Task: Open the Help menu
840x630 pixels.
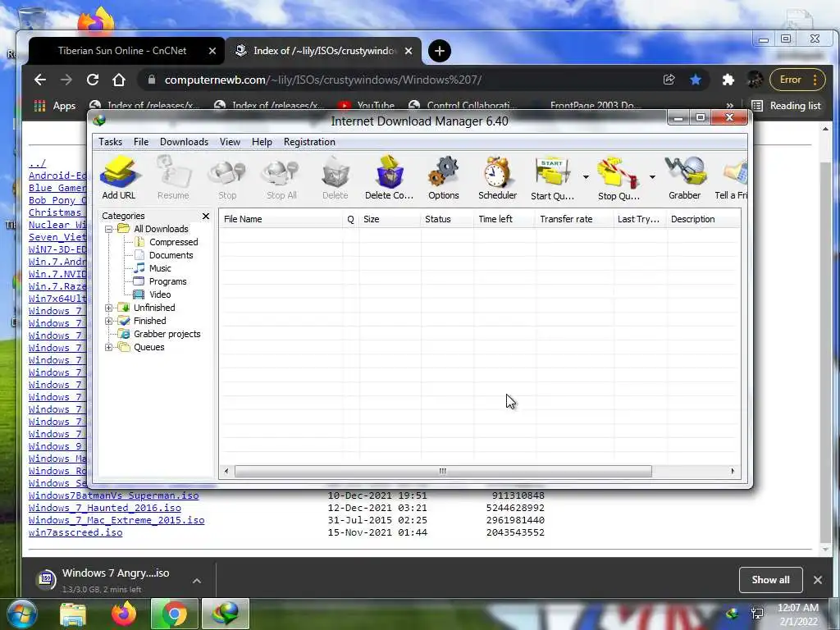Action: point(262,142)
